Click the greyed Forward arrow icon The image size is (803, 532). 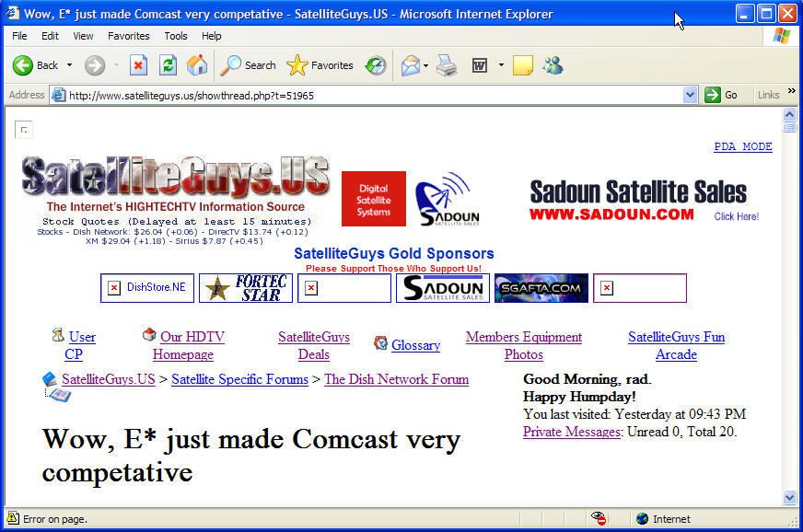pyautogui.click(x=95, y=65)
